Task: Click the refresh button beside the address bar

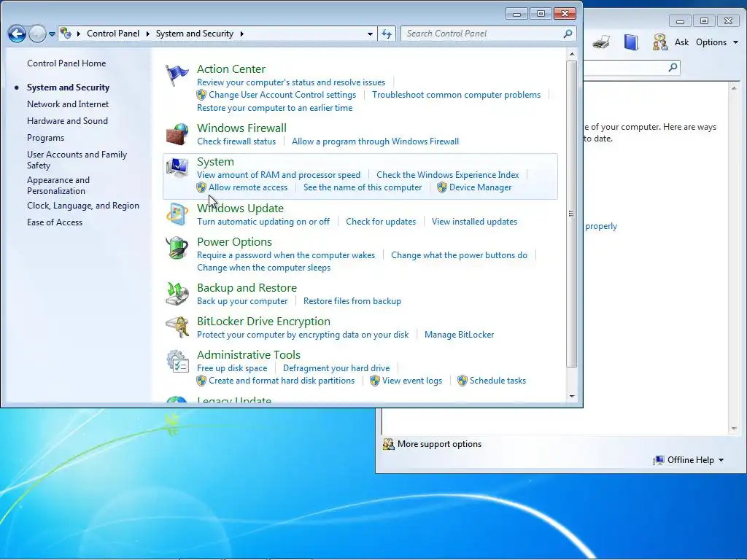Action: tap(387, 34)
